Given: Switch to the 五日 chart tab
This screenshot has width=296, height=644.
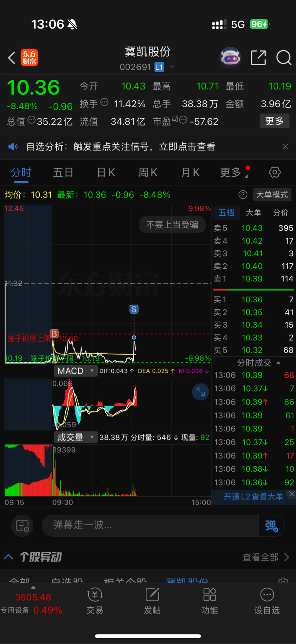Looking at the screenshot, I should [x=63, y=172].
